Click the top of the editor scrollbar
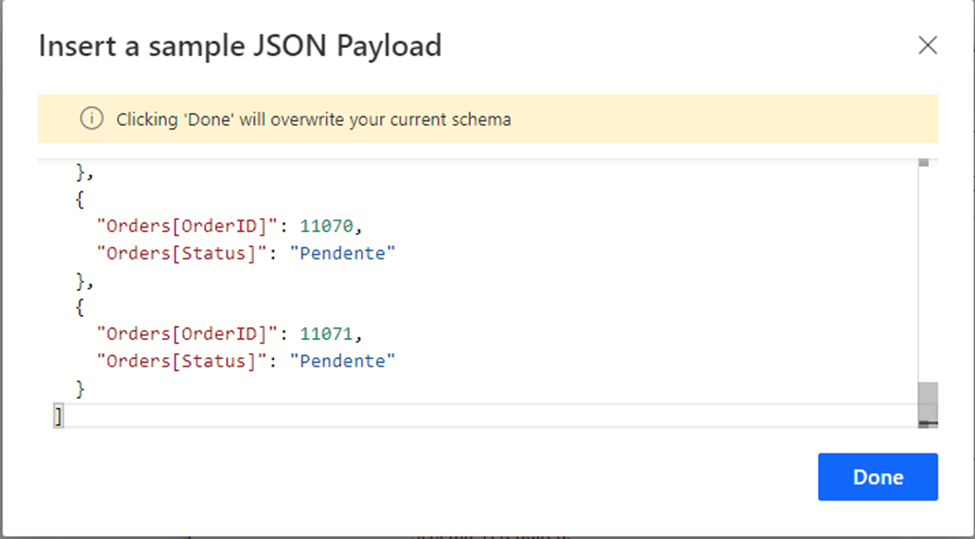975x539 pixels. 923,162
